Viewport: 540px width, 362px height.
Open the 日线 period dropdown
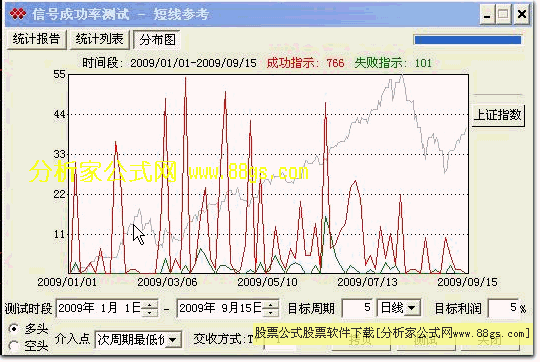click(x=412, y=308)
